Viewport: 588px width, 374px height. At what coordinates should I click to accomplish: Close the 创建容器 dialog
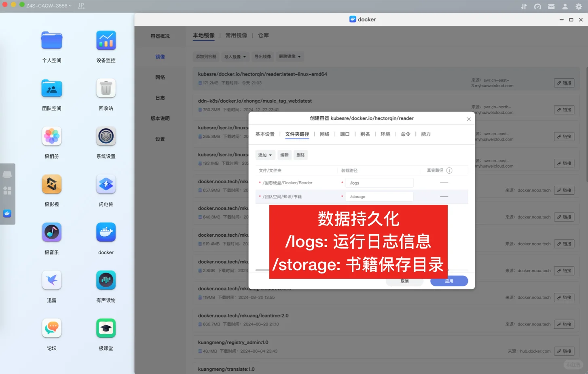point(469,119)
